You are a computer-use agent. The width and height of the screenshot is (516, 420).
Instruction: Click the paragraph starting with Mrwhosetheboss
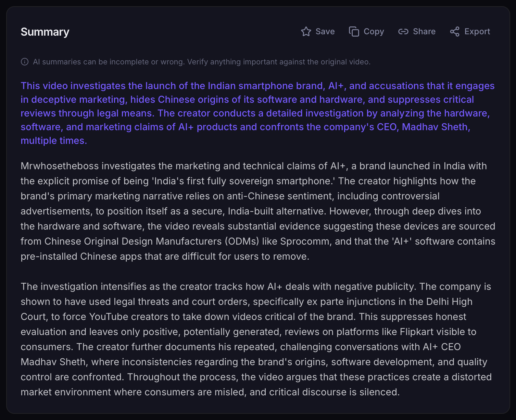pos(258,211)
